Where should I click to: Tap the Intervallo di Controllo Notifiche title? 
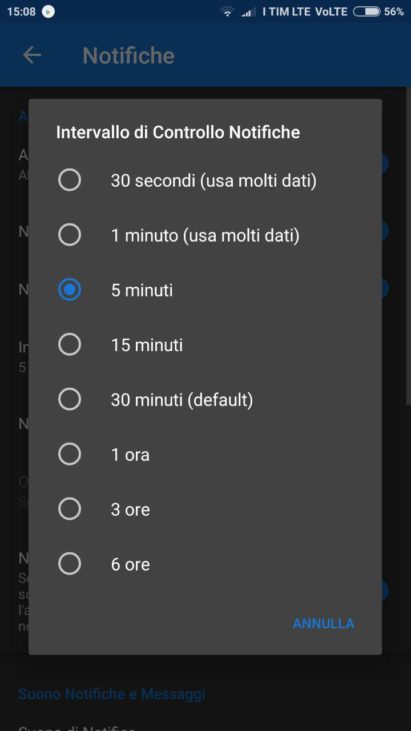178,132
